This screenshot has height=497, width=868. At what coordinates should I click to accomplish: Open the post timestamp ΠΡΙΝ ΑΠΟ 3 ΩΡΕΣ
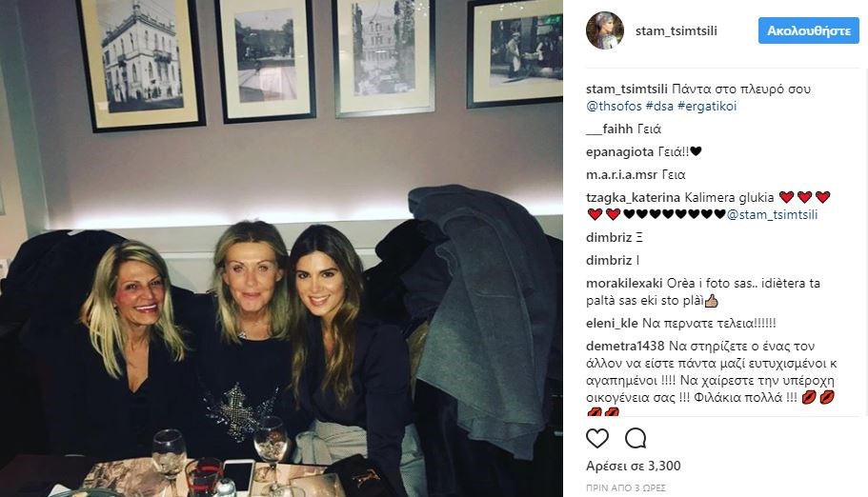626,488
